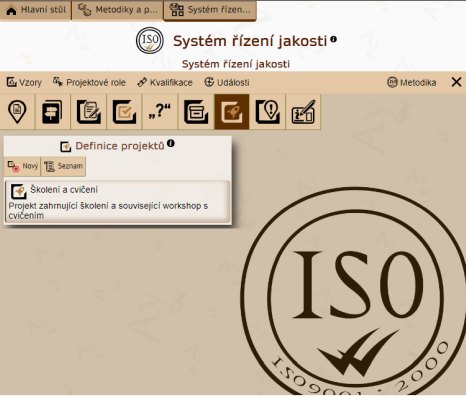Show the project list with Seznam
Viewport: 466px width, 396px height.
(x=63, y=166)
